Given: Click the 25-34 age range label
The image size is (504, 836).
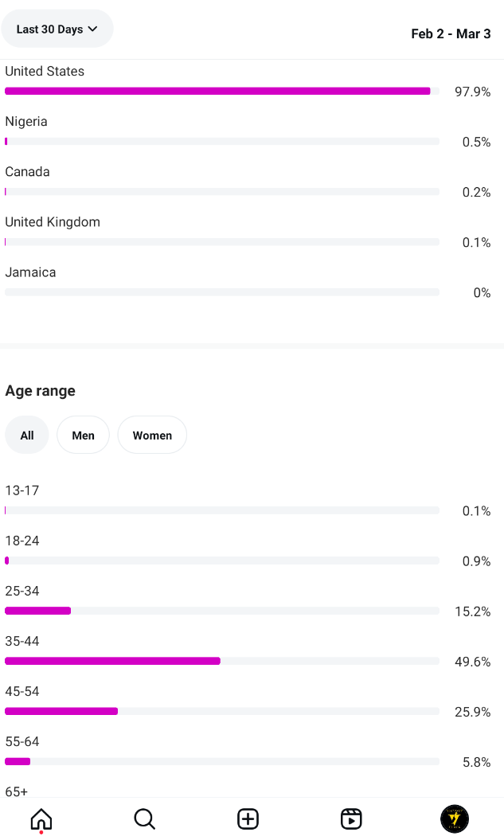Looking at the screenshot, I should click(x=21, y=591).
